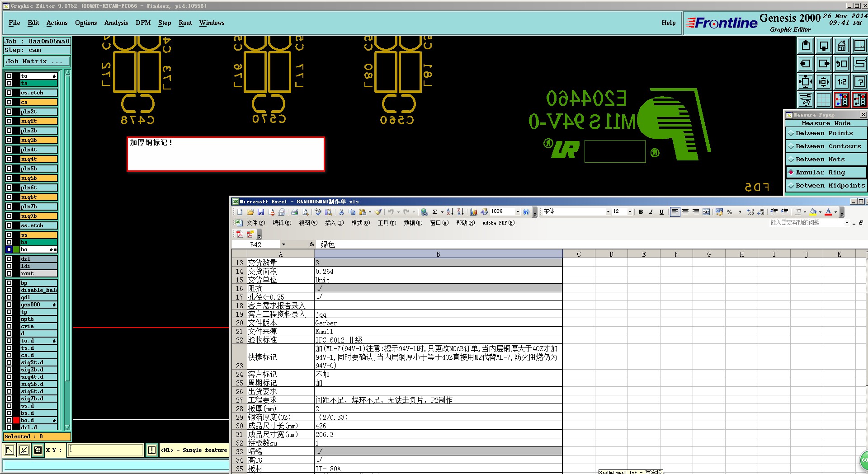Click the Sort Ascending A-Z icon
The width and height of the screenshot is (868, 474).
coord(450,212)
